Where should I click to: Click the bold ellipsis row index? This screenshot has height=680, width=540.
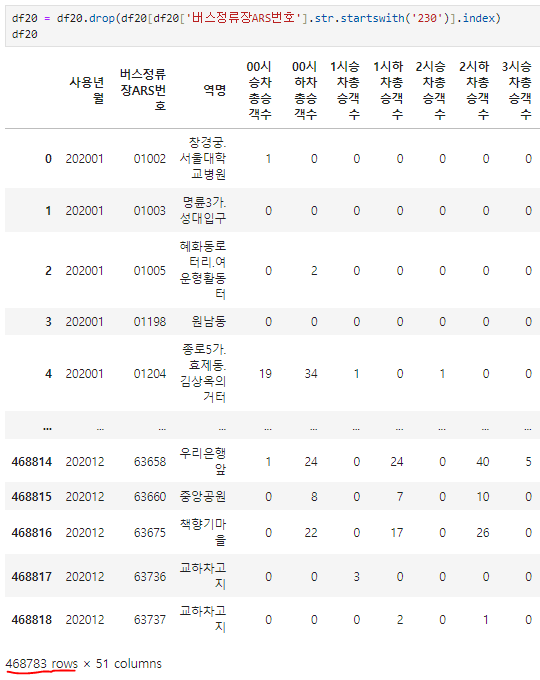pyautogui.click(x=47, y=428)
